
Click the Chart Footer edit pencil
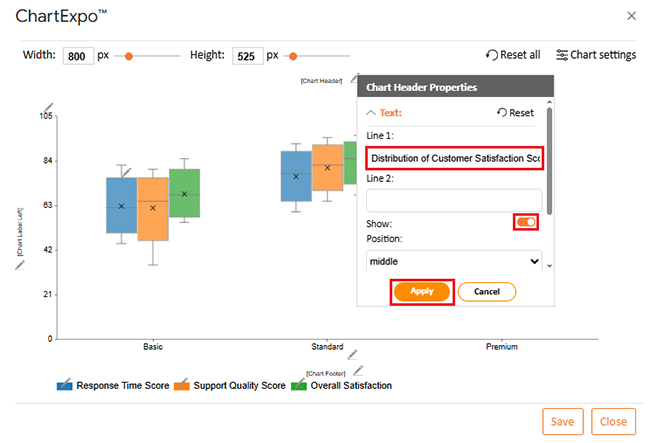(x=358, y=369)
